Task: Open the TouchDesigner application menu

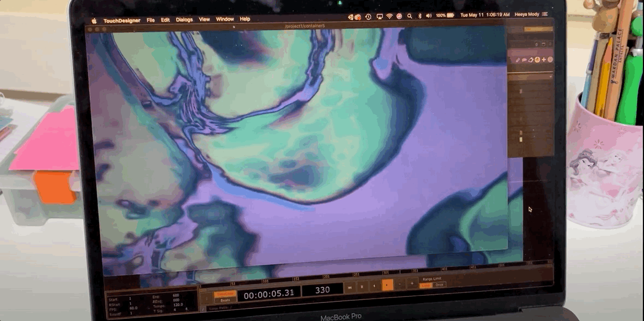Action: pyautogui.click(x=122, y=21)
